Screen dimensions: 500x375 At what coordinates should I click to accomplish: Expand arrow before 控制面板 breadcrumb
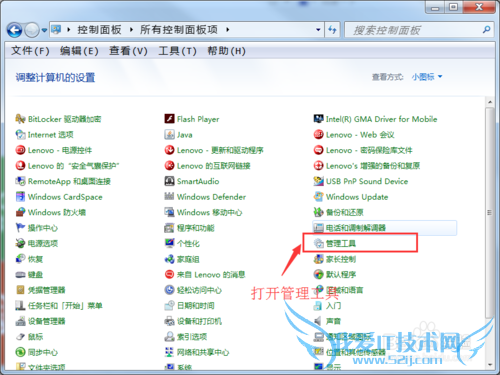pyautogui.click(x=69, y=30)
